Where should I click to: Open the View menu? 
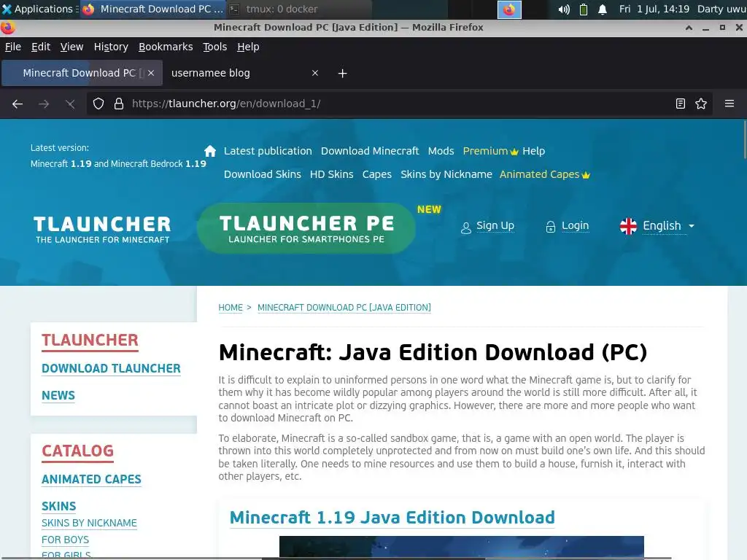tap(71, 47)
